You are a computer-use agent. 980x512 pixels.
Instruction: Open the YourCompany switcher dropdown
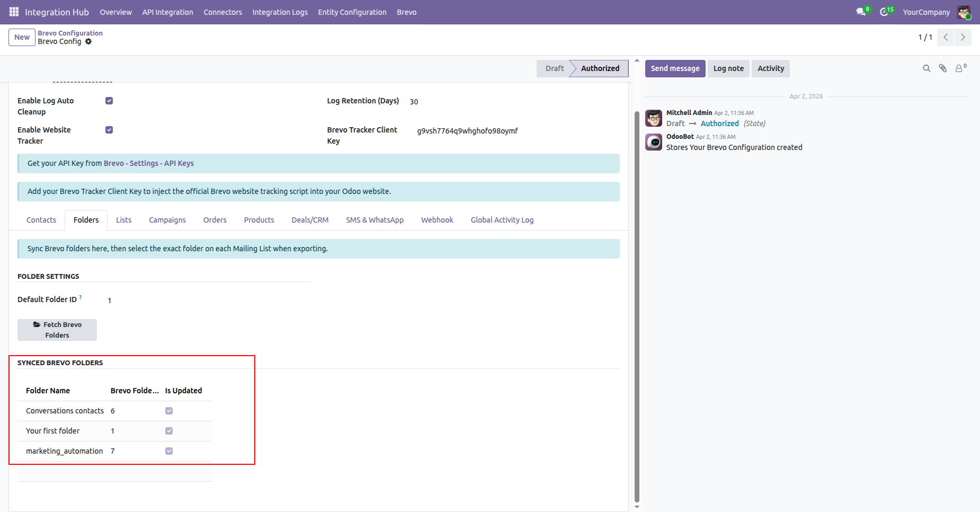coord(926,12)
